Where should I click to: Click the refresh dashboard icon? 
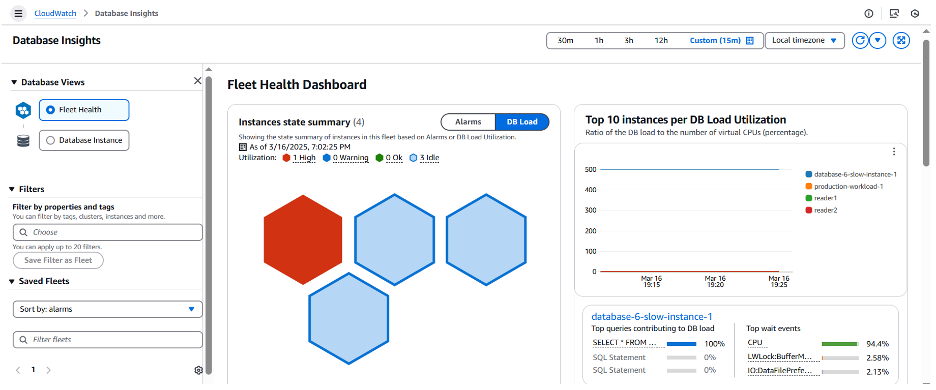click(x=860, y=40)
